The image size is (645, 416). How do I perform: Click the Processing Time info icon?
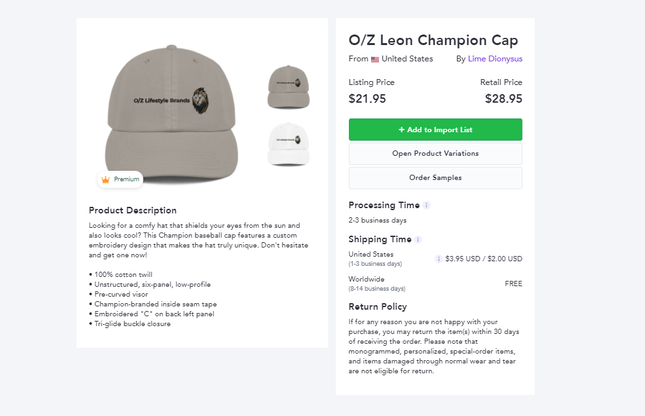pyautogui.click(x=427, y=205)
